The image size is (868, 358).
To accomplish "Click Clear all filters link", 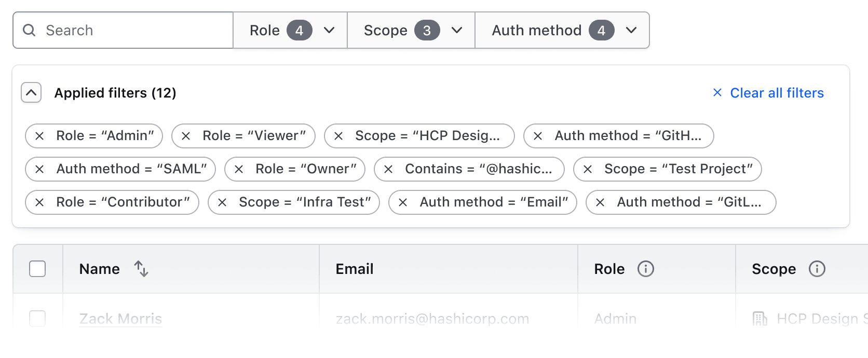I will click(x=768, y=93).
